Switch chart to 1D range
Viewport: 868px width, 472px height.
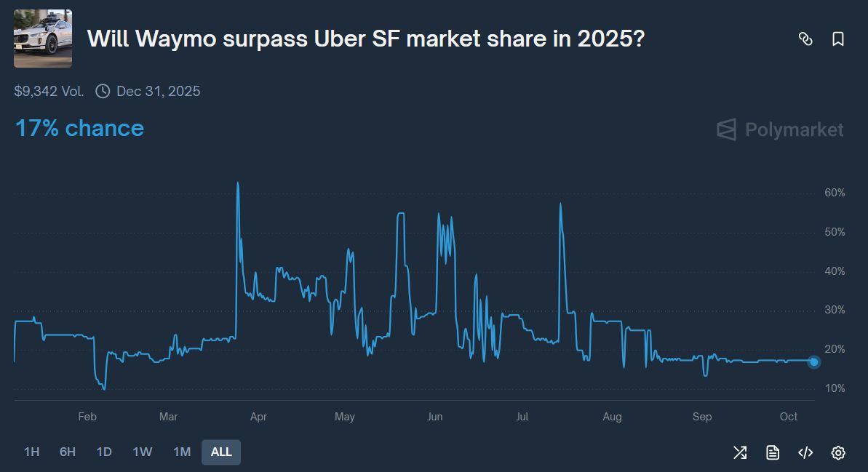[x=104, y=452]
